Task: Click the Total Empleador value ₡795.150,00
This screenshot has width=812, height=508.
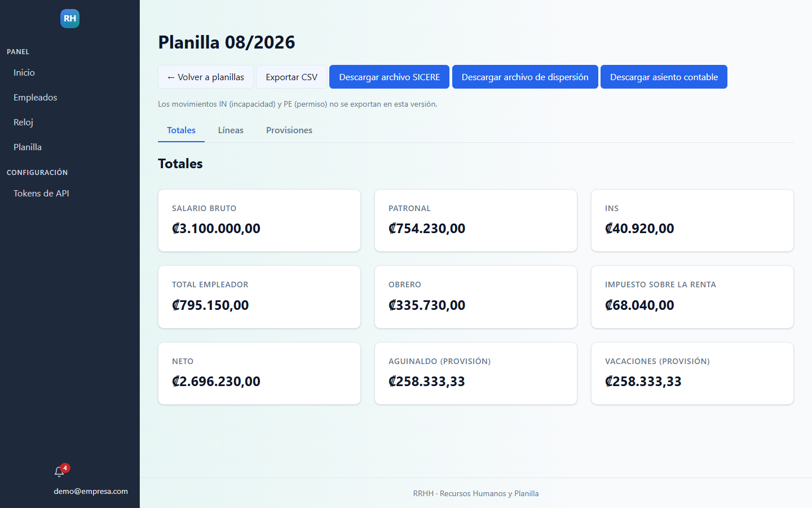Action: pos(210,305)
